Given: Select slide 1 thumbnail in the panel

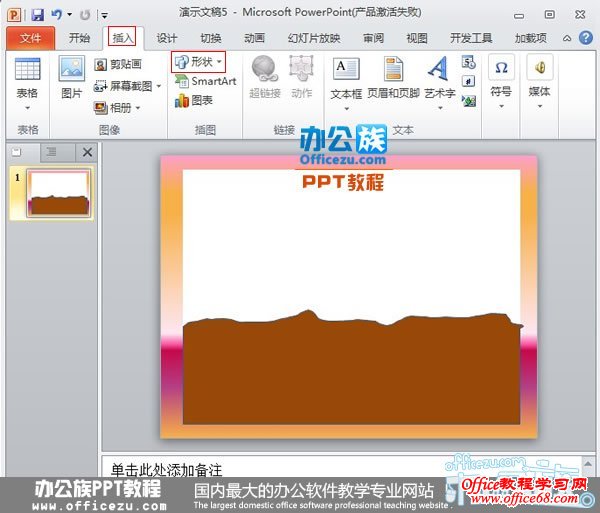Looking at the screenshot, I should pyautogui.click(x=60, y=193).
